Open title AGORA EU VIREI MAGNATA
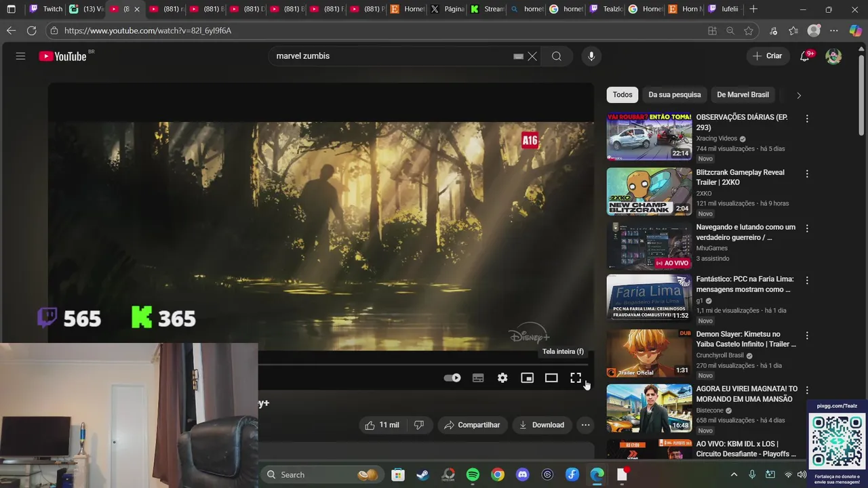Viewport: 868px width, 488px height. click(747, 394)
